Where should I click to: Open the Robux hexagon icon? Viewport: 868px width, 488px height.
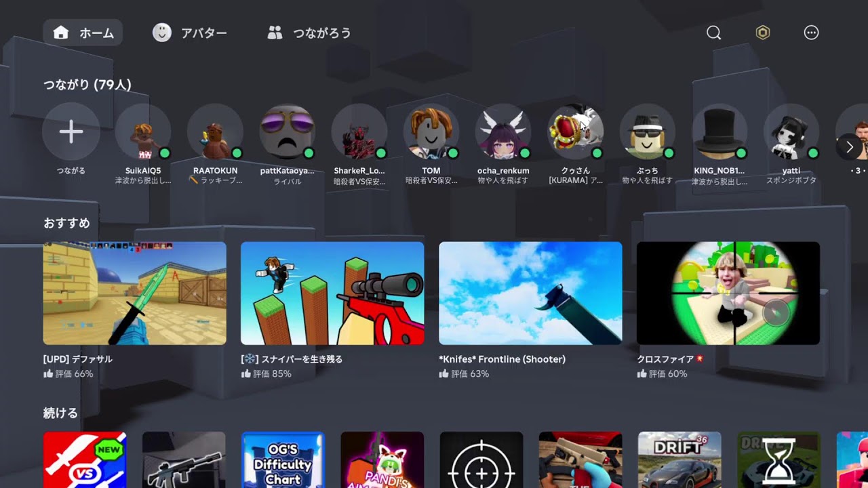pos(763,33)
